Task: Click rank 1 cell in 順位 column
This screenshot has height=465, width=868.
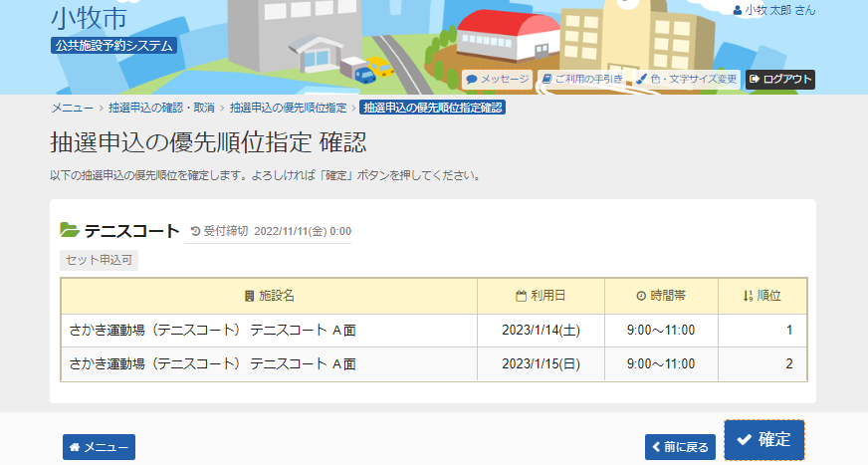Action: [x=762, y=331]
